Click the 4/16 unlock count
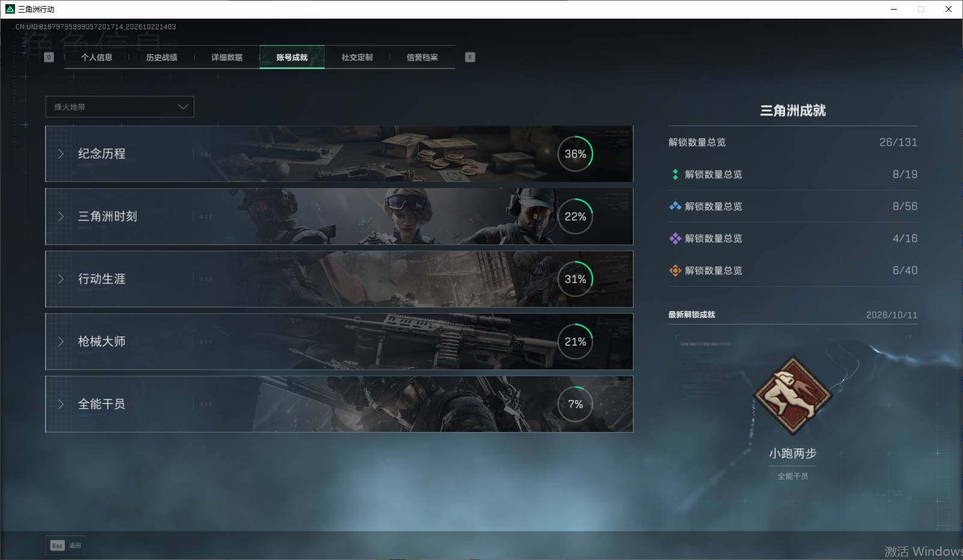 [905, 239]
